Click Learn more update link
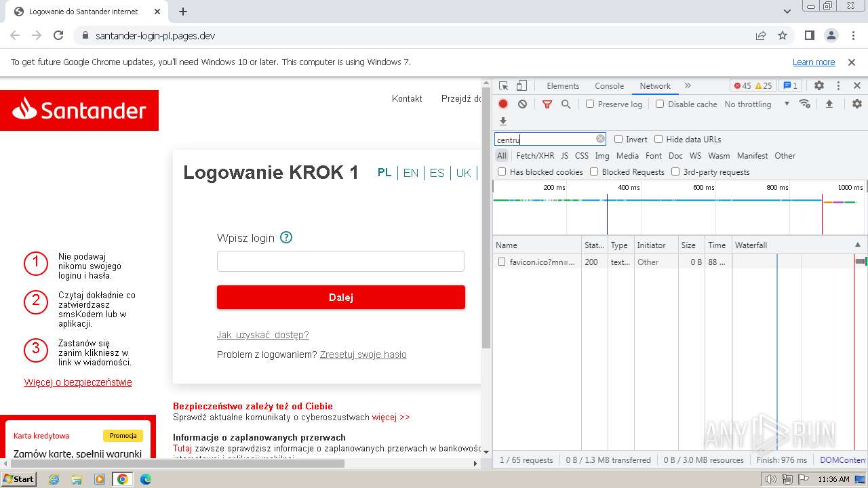This screenshot has width=868, height=488. (x=814, y=62)
